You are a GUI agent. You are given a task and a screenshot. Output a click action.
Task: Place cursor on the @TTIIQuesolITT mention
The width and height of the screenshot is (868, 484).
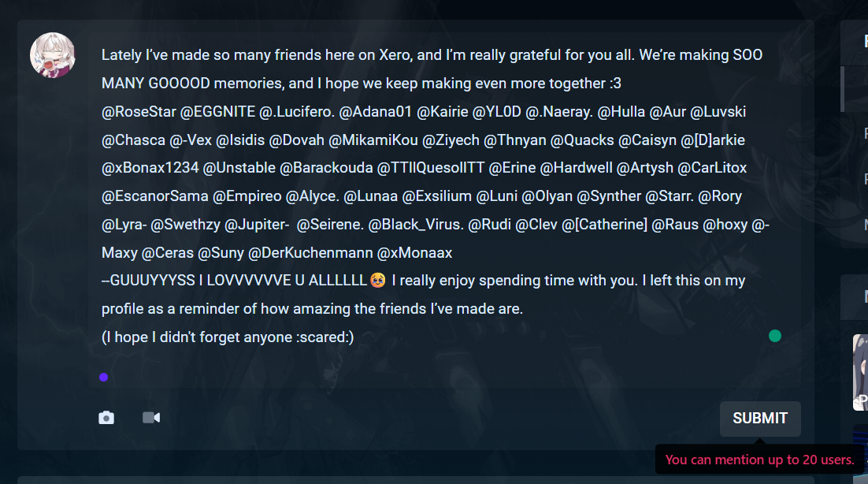431,168
